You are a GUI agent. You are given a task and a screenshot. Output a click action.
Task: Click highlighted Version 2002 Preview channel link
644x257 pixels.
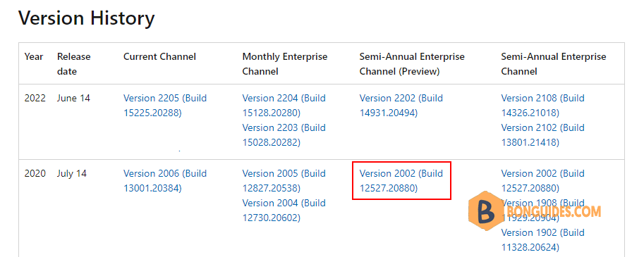tap(401, 181)
